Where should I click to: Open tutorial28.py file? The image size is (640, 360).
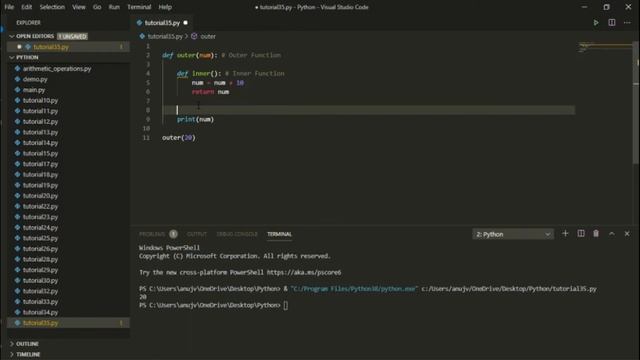[40, 260]
